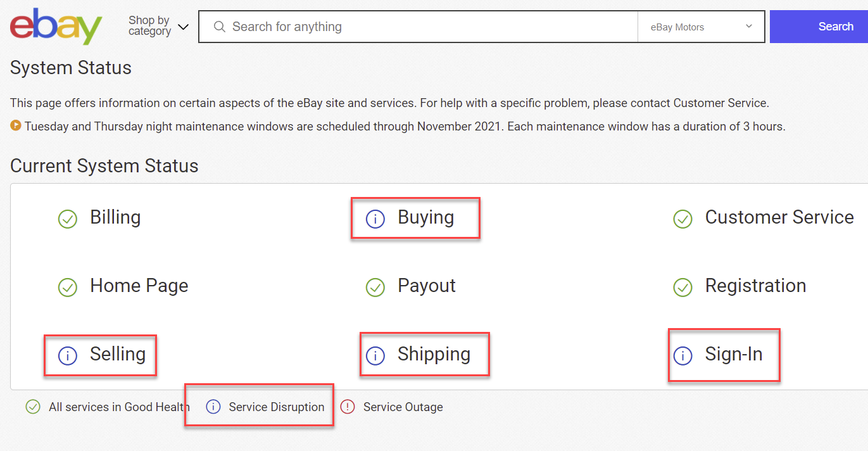Image resolution: width=868 pixels, height=451 pixels.
Task: Click the blue Search button
Action: [819, 27]
